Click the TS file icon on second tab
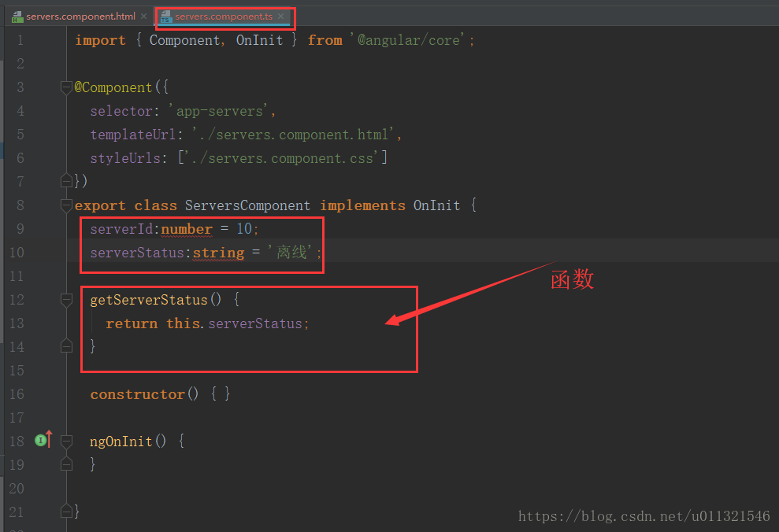This screenshot has width=779, height=532. click(x=166, y=17)
